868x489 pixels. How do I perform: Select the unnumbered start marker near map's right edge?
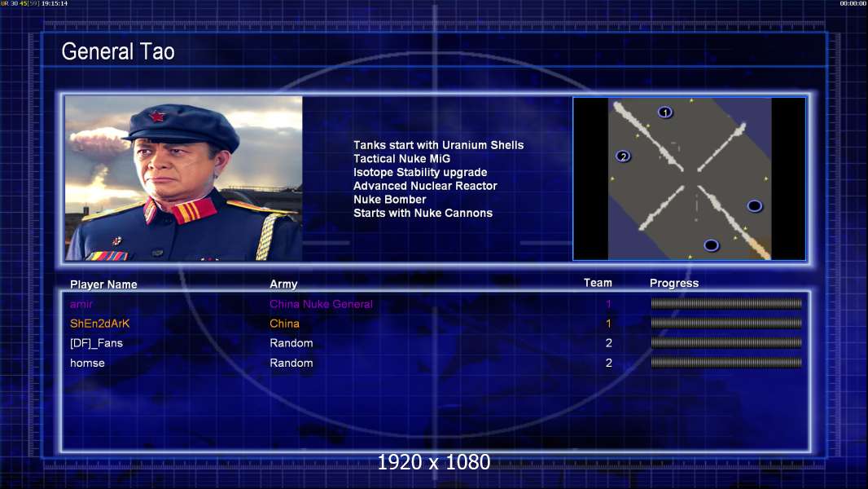point(754,206)
